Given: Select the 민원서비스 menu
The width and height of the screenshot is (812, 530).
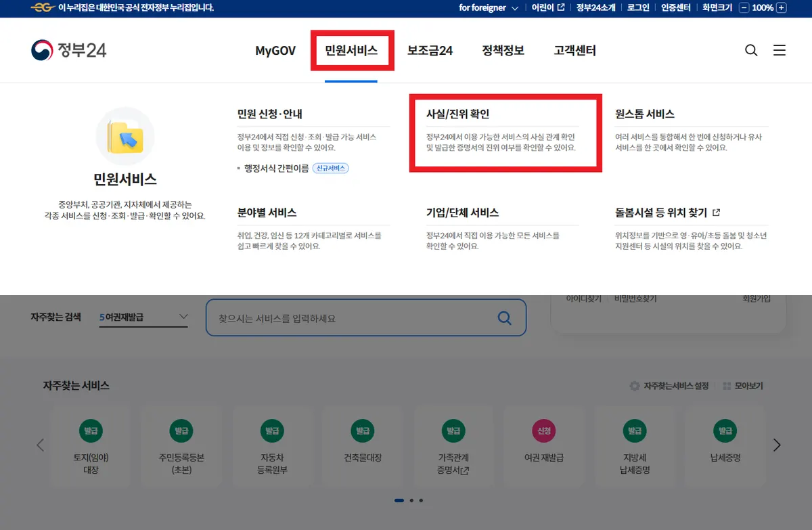Looking at the screenshot, I should tap(351, 51).
